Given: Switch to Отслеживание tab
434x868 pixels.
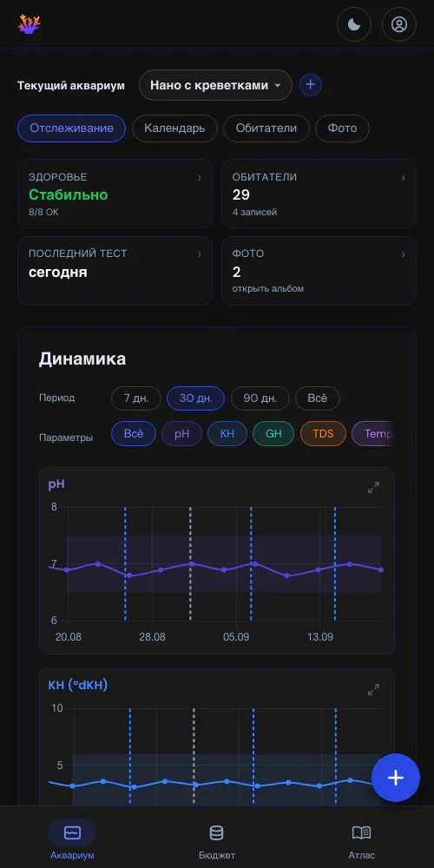Looking at the screenshot, I should 71,128.
